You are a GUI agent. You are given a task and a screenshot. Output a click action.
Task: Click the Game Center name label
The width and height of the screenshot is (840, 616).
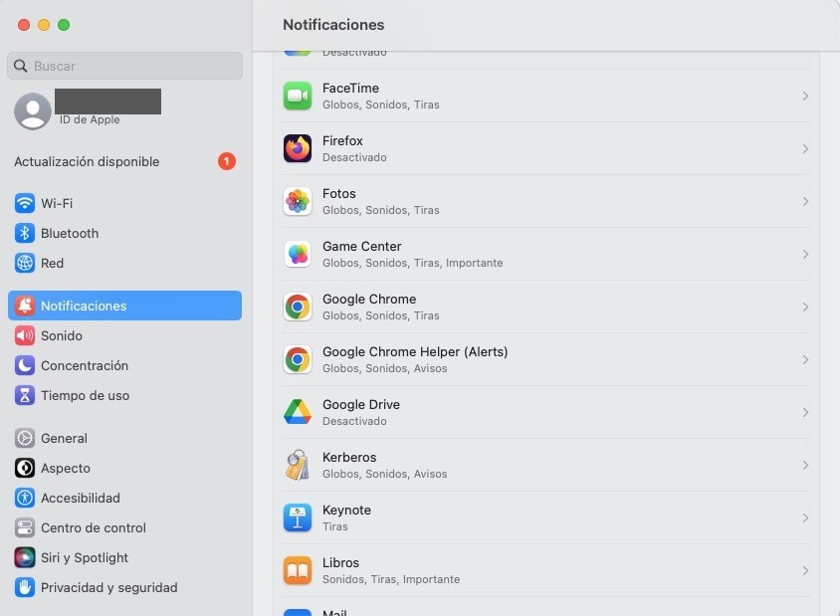pyautogui.click(x=361, y=247)
